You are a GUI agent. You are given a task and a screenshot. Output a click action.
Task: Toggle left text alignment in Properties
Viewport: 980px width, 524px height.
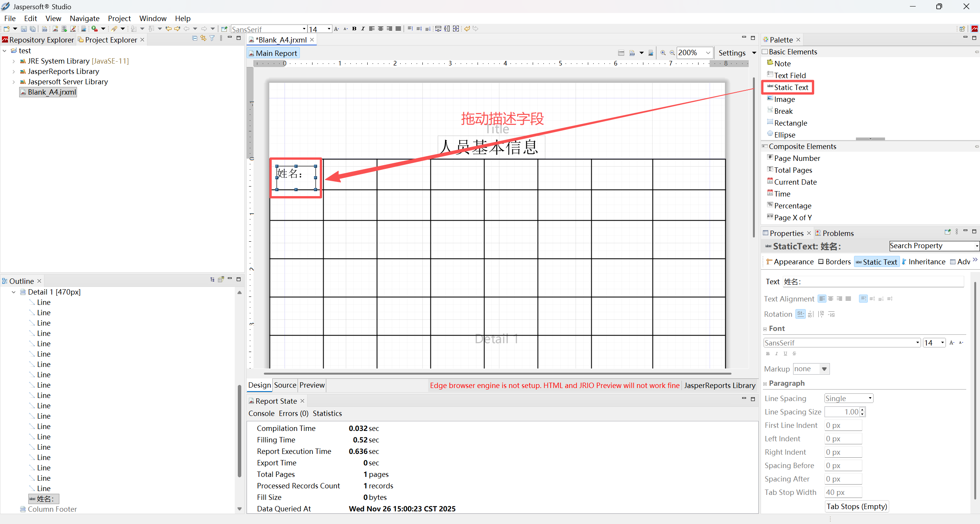click(822, 299)
